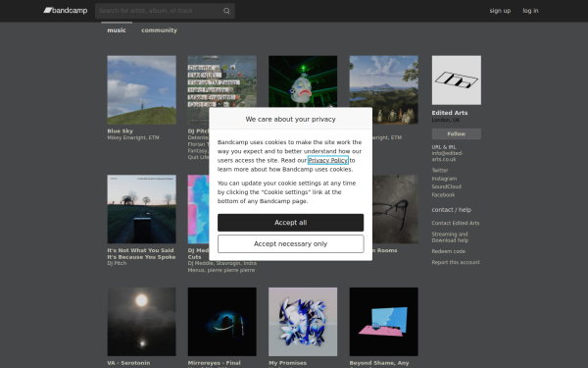Open the Beyond Shame album cover
Viewport: 588px width, 368px height.
pyautogui.click(x=384, y=322)
